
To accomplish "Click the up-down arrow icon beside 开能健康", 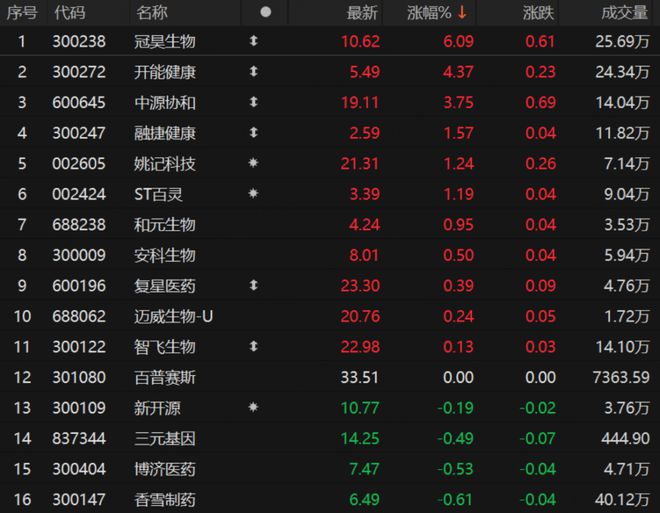I will point(253,72).
